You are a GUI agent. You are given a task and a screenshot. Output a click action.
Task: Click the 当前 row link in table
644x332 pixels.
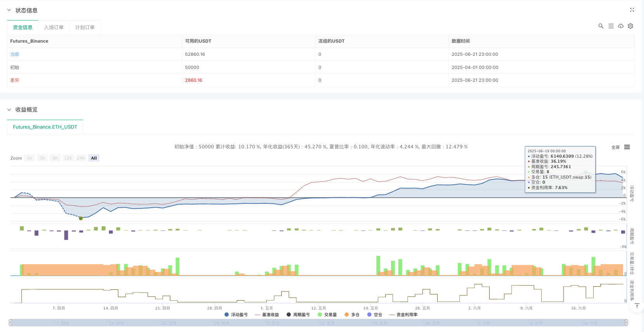tap(15, 54)
